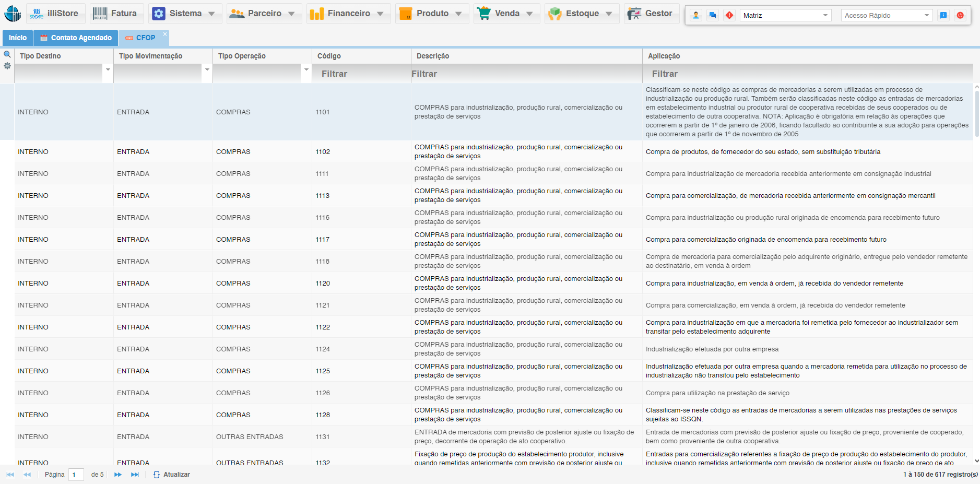Click the Atualizar refresh button
Image resolution: width=980 pixels, height=484 pixels.
pyautogui.click(x=172, y=475)
